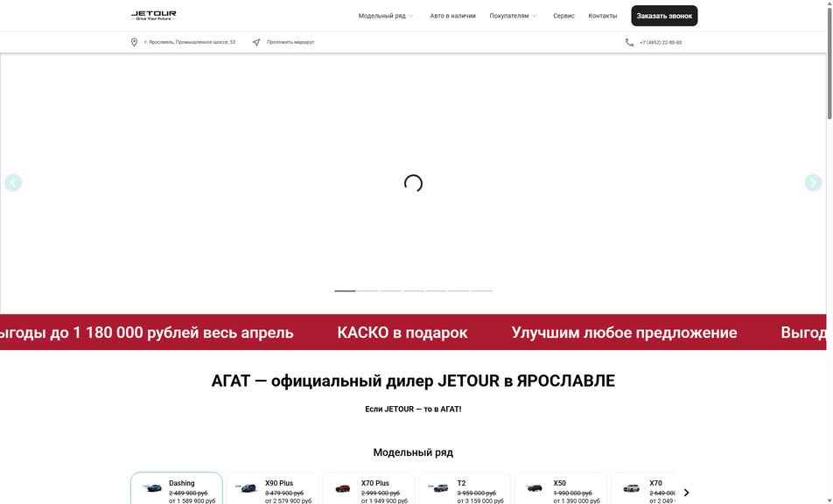Click the red X70 Plus car image

(343, 487)
